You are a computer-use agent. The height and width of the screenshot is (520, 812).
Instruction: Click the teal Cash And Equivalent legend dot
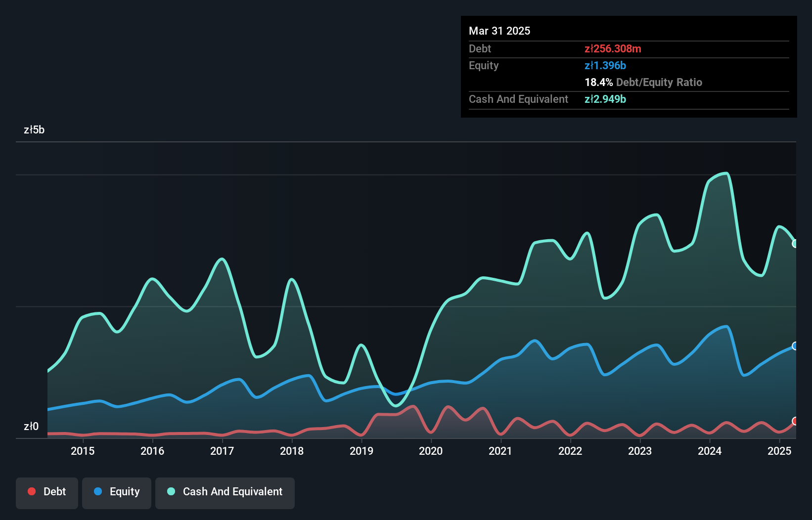(171, 492)
